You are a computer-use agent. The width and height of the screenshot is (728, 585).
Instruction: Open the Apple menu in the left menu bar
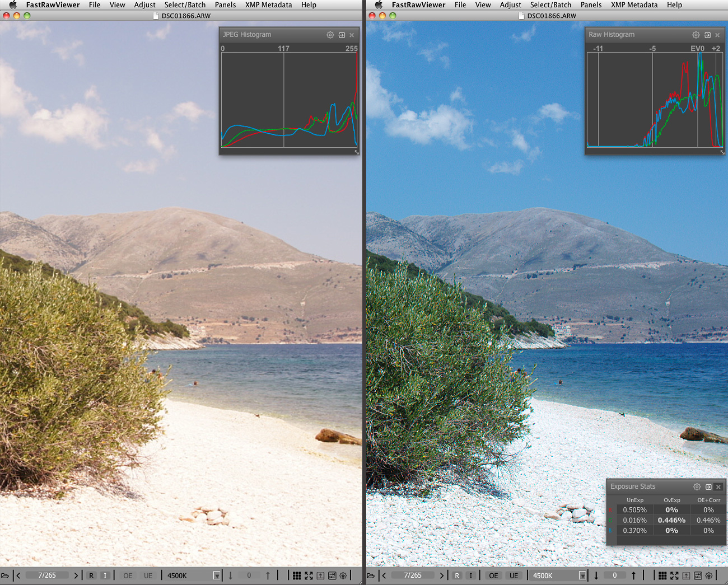[13, 4]
